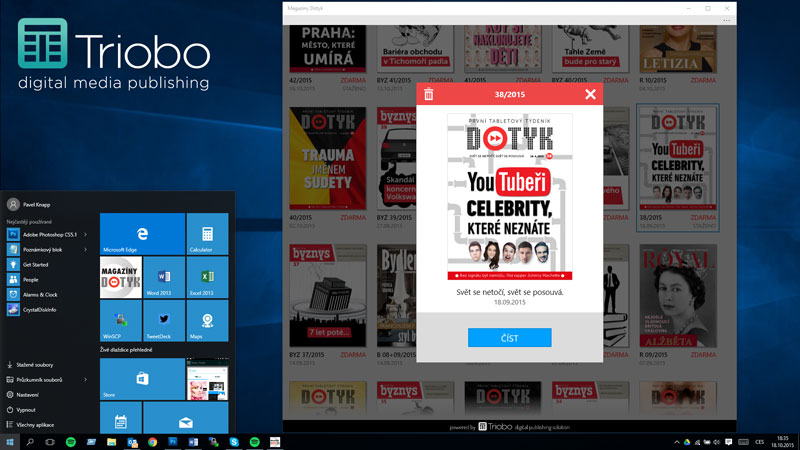Launch the TweetDeck tile

(x=164, y=321)
